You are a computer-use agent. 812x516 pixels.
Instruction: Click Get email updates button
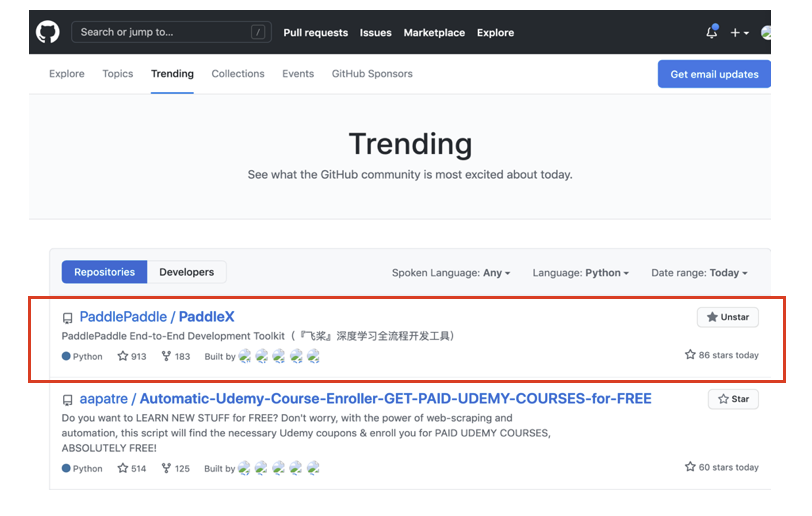coord(714,74)
